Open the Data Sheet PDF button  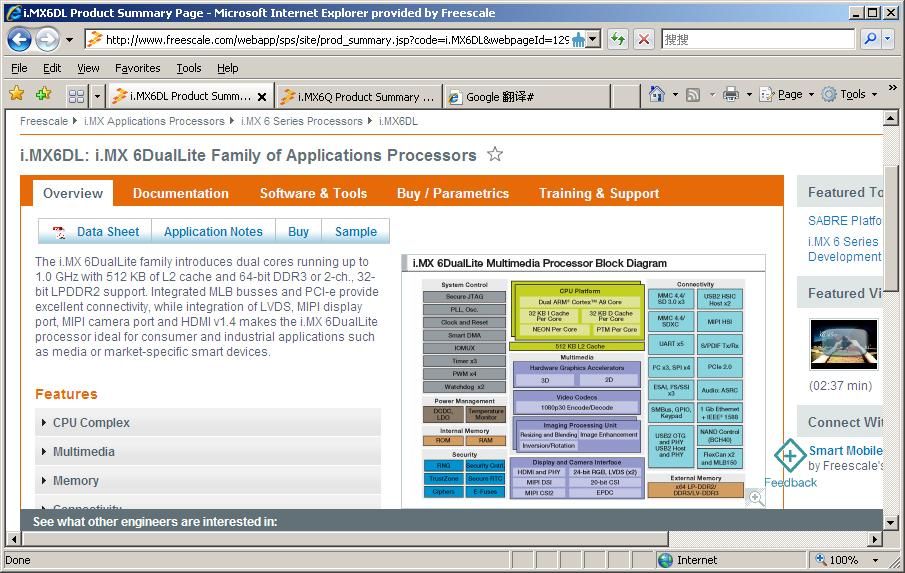pos(95,231)
